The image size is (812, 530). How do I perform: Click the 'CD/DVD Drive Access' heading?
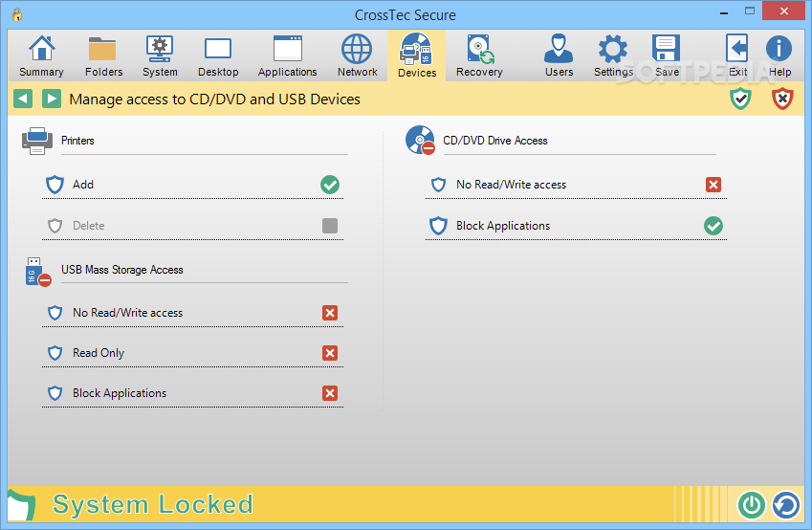[x=495, y=141]
